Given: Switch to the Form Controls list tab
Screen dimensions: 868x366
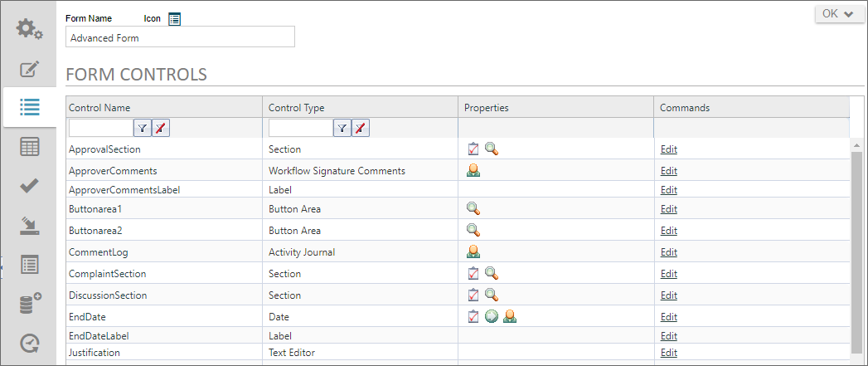Looking at the screenshot, I should [29, 107].
